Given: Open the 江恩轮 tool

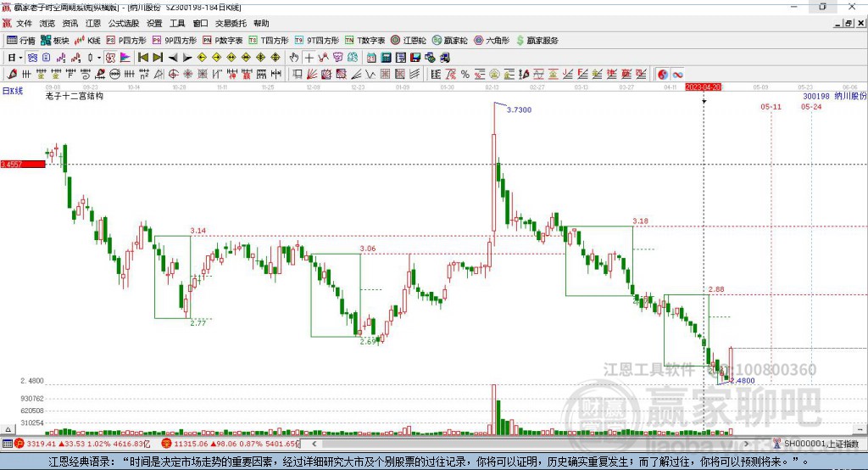Looking at the screenshot, I should click(x=409, y=41).
